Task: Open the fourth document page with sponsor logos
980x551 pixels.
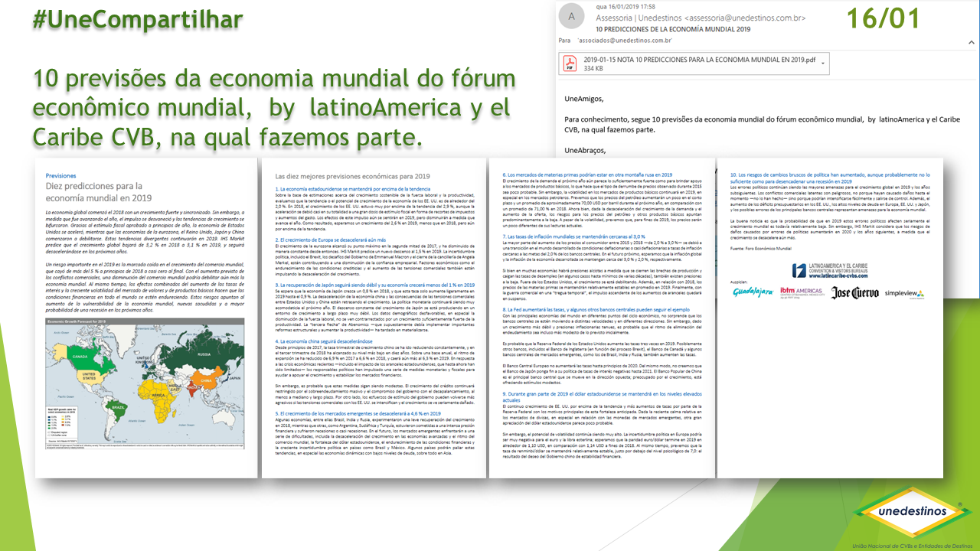Action: (830, 318)
